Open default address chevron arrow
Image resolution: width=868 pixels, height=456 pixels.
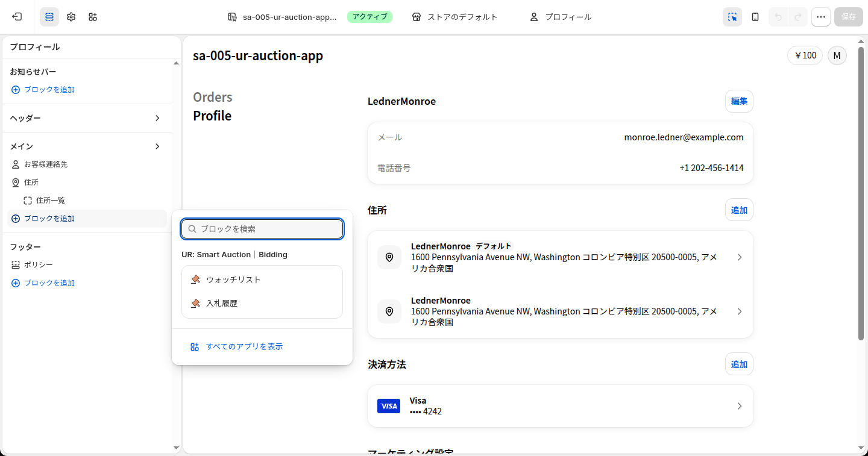click(740, 257)
